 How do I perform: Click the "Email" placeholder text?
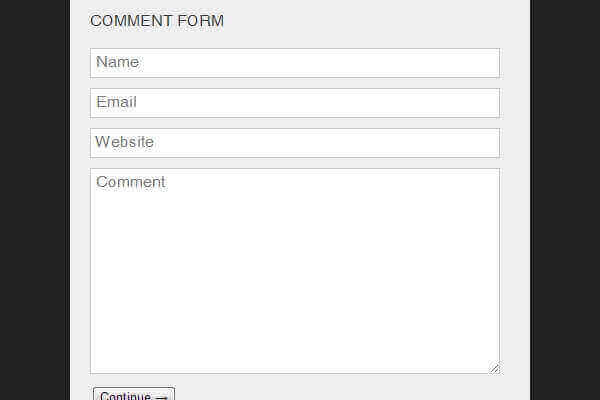[x=117, y=102]
